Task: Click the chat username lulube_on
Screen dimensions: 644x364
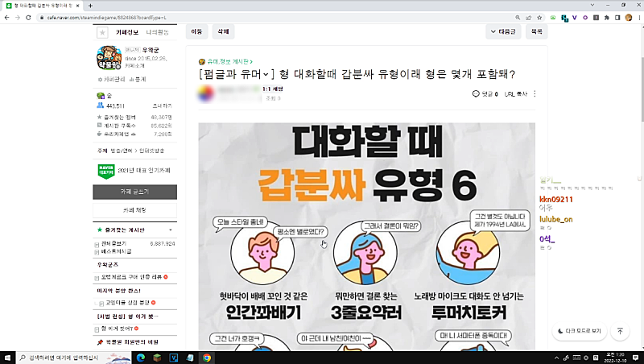Action: 555,219
